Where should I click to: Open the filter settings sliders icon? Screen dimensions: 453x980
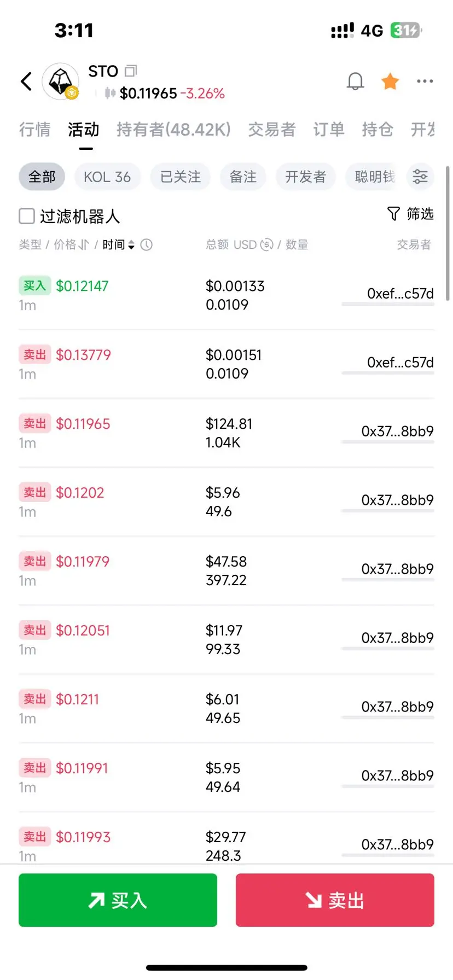(420, 177)
